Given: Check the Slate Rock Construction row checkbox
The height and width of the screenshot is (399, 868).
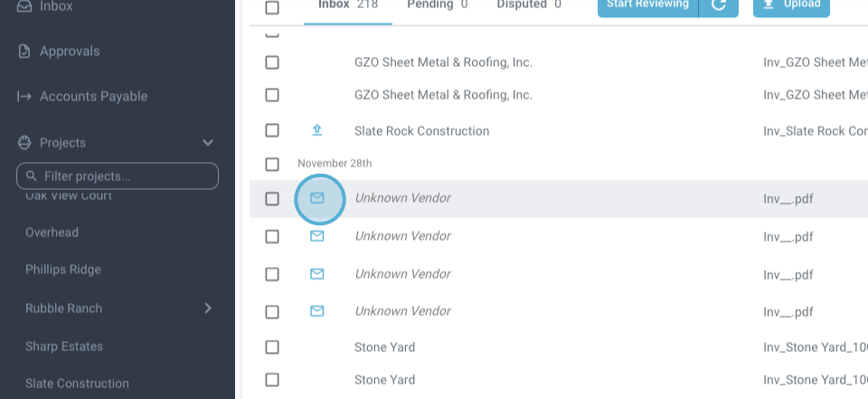Looking at the screenshot, I should (272, 130).
